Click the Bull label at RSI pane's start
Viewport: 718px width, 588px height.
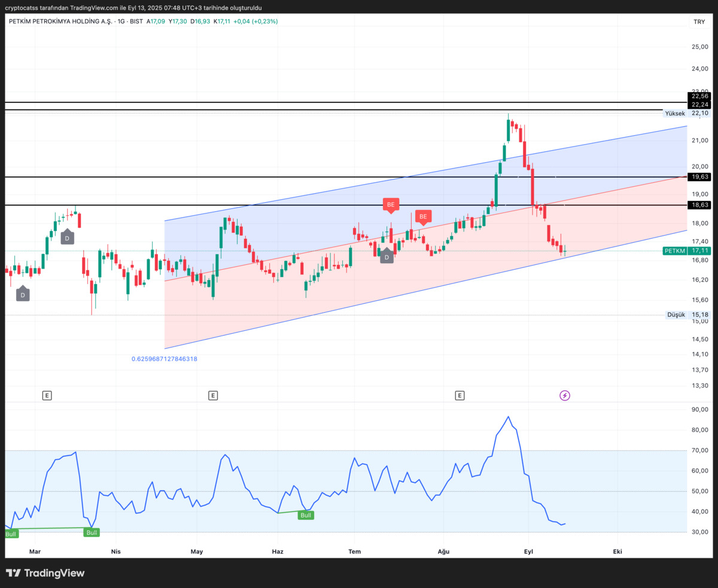pyautogui.click(x=11, y=534)
